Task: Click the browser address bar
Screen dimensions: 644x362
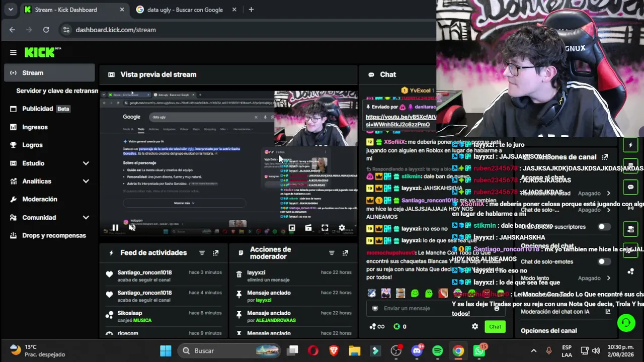Action: pos(247,30)
